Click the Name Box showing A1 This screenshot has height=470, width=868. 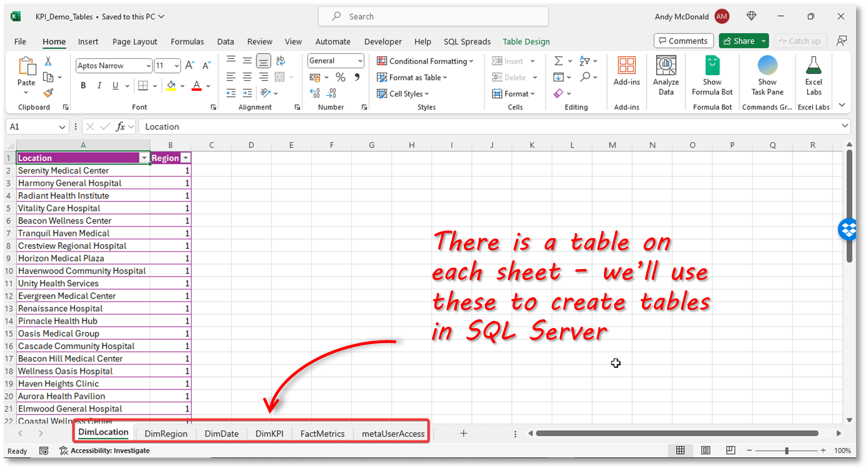point(33,127)
